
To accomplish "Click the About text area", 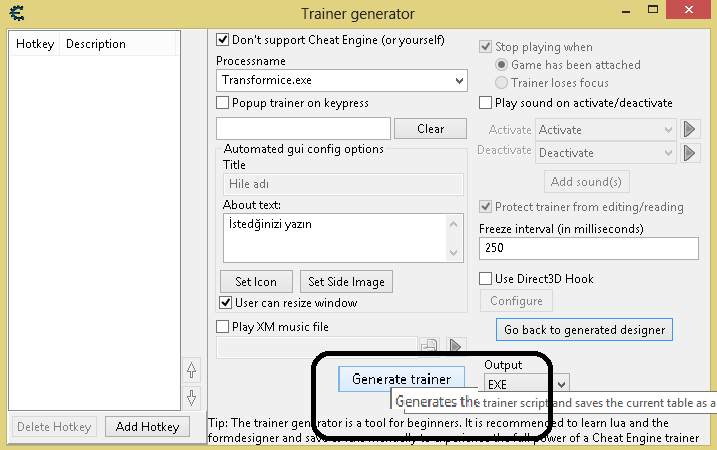I will 343,238.
